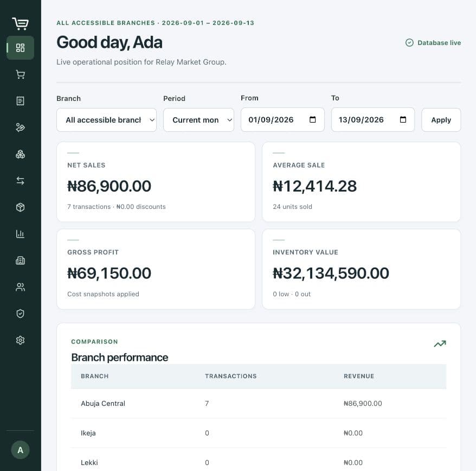
Task: Click the Gross Profit value ₦69,150.00
Action: click(110, 273)
